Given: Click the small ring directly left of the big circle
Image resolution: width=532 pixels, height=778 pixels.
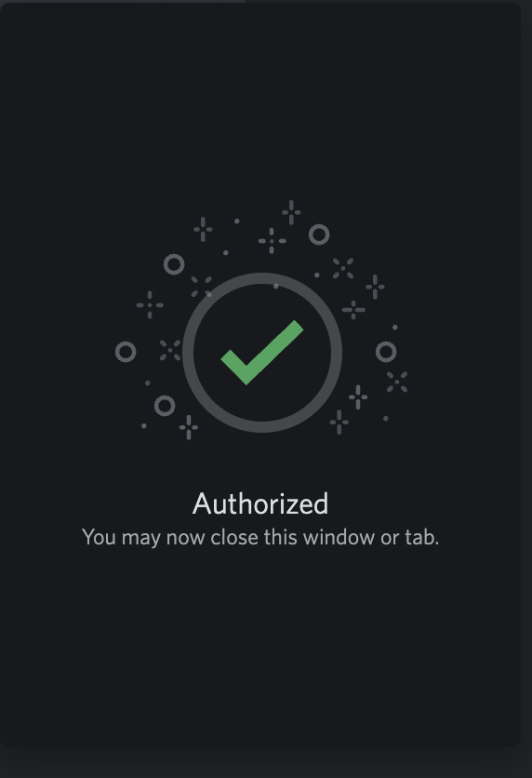Looking at the screenshot, I should tap(126, 352).
